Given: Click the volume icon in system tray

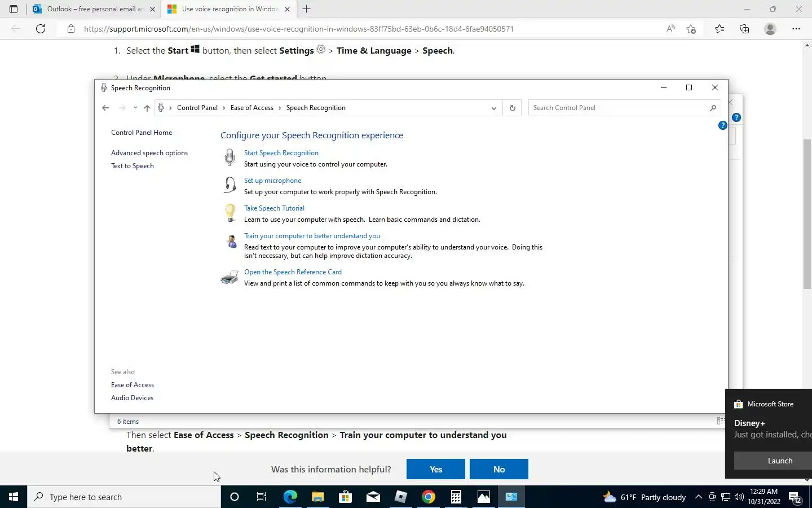Looking at the screenshot, I should tap(739, 497).
